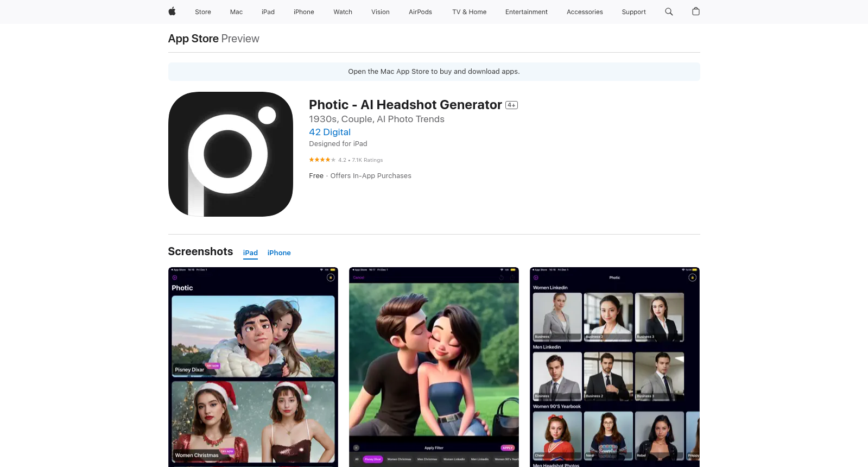Open the shopping bag icon
The width and height of the screenshot is (868, 467).
coord(696,11)
